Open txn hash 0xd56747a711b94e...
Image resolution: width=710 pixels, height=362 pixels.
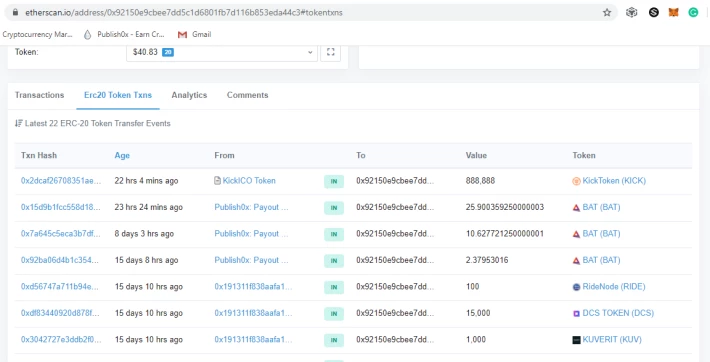61,287
